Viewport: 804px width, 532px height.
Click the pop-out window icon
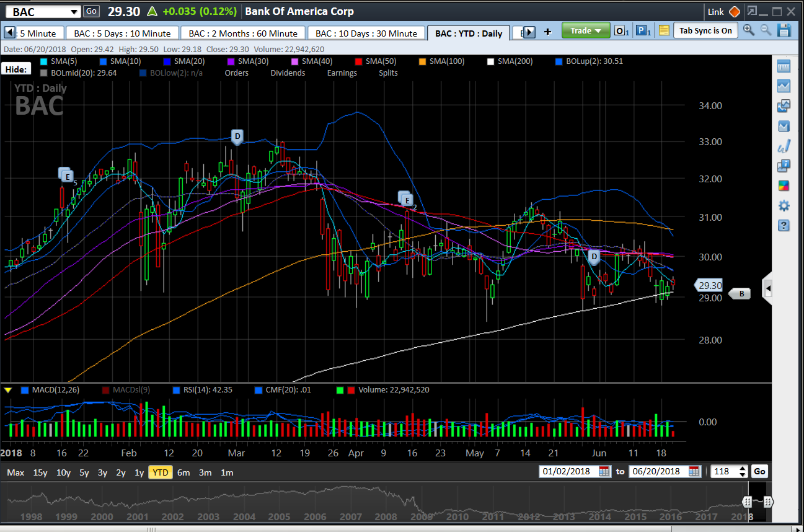click(x=752, y=11)
